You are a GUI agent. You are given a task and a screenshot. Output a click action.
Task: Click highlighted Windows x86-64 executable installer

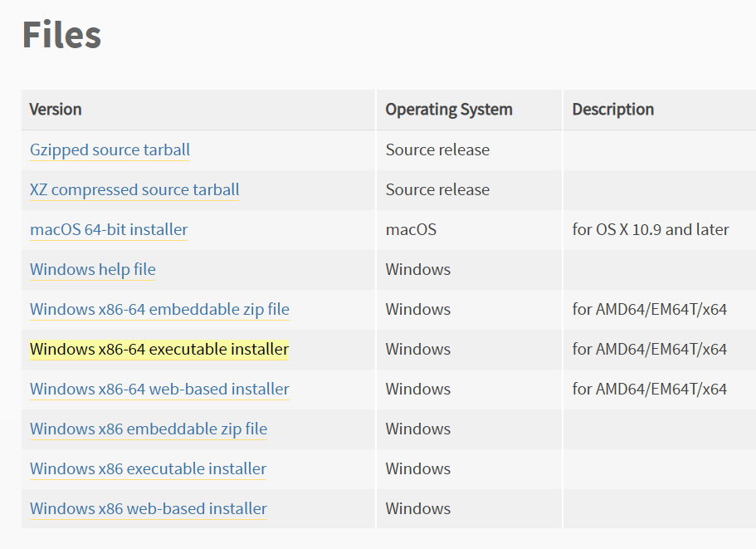(159, 350)
